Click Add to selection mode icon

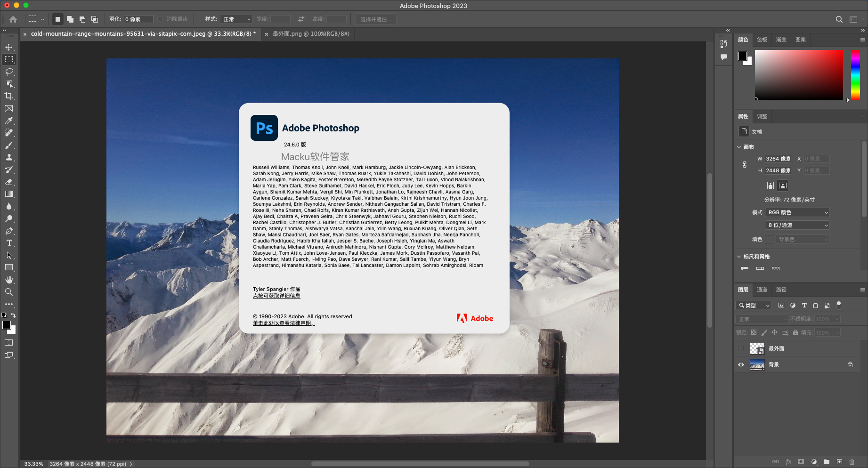70,19
